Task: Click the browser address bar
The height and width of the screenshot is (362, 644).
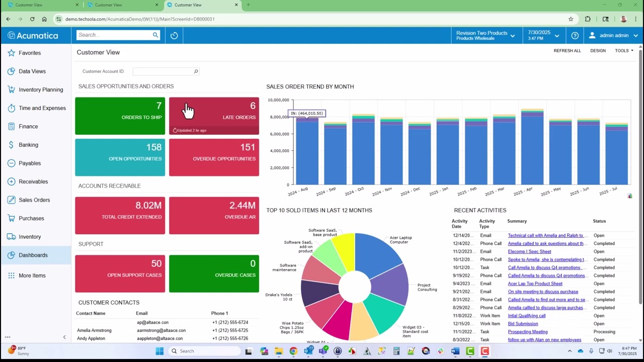Action: coord(312,19)
